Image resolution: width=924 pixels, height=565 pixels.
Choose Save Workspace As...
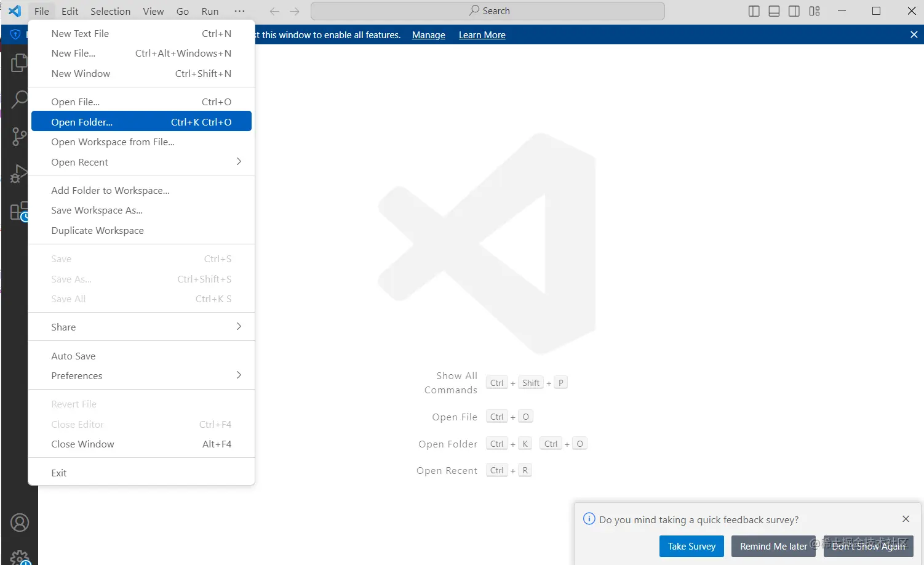141,210
